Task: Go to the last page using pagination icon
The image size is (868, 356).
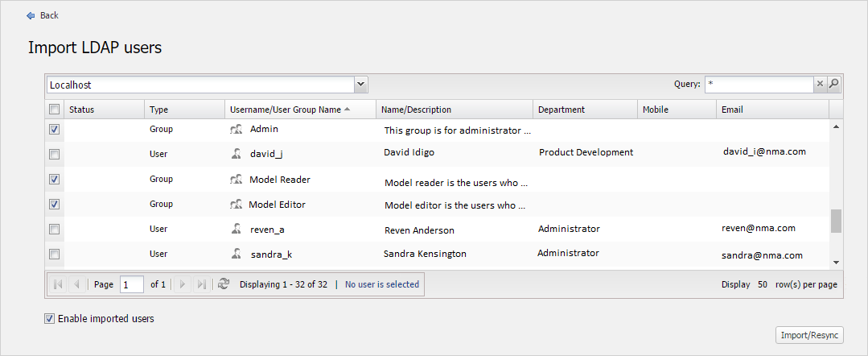Action: point(201,284)
